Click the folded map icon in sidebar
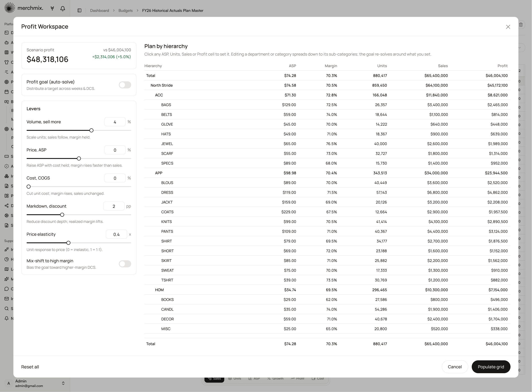 tap(7, 269)
